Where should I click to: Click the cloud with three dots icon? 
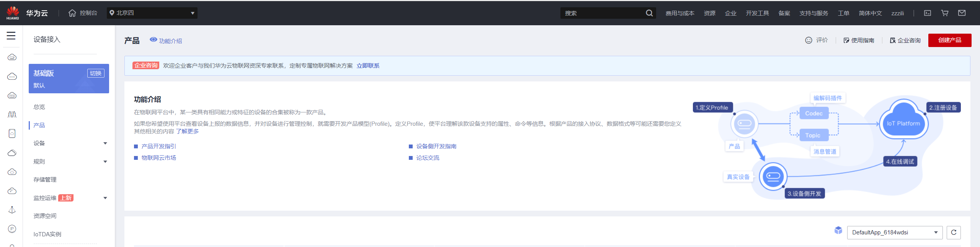(12, 76)
